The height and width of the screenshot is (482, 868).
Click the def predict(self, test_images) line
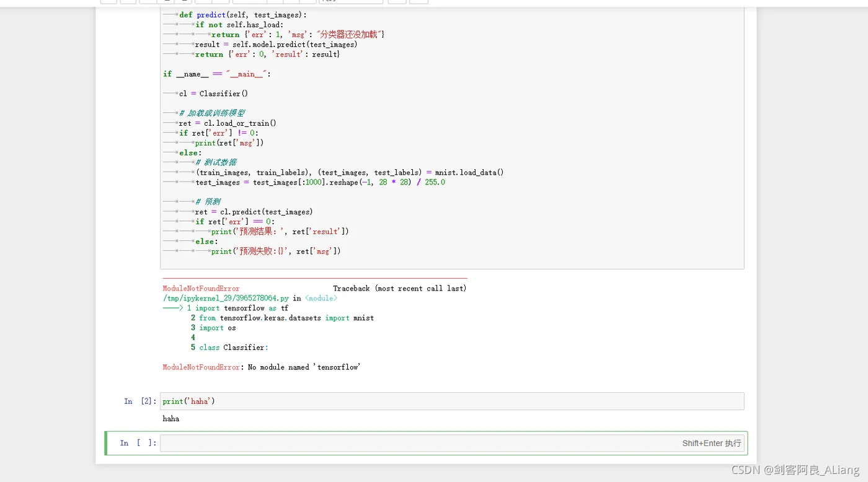[x=243, y=15]
